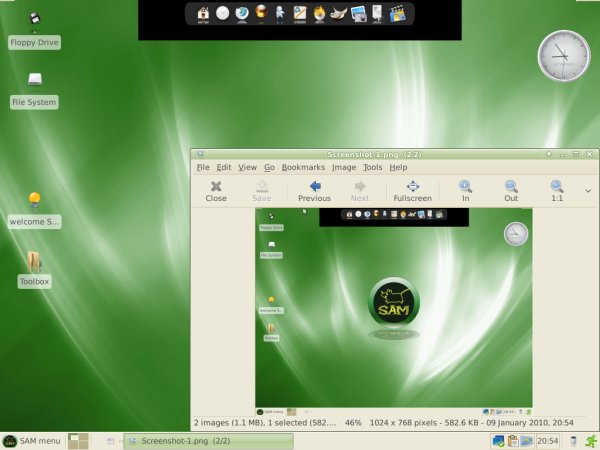Screen dimensions: 600x450
Task: Open the clipboard manager tray icon
Action: click(513, 441)
